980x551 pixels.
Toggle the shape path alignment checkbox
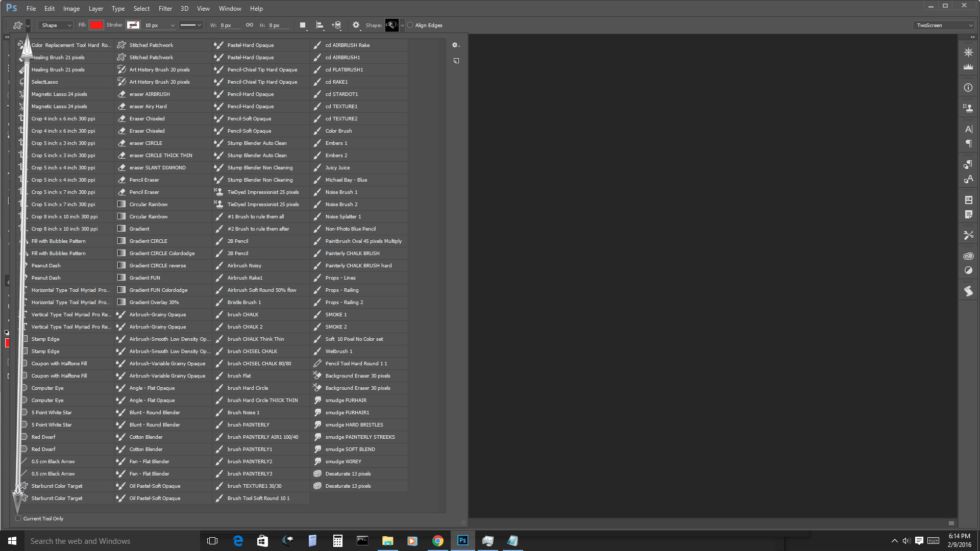click(410, 25)
